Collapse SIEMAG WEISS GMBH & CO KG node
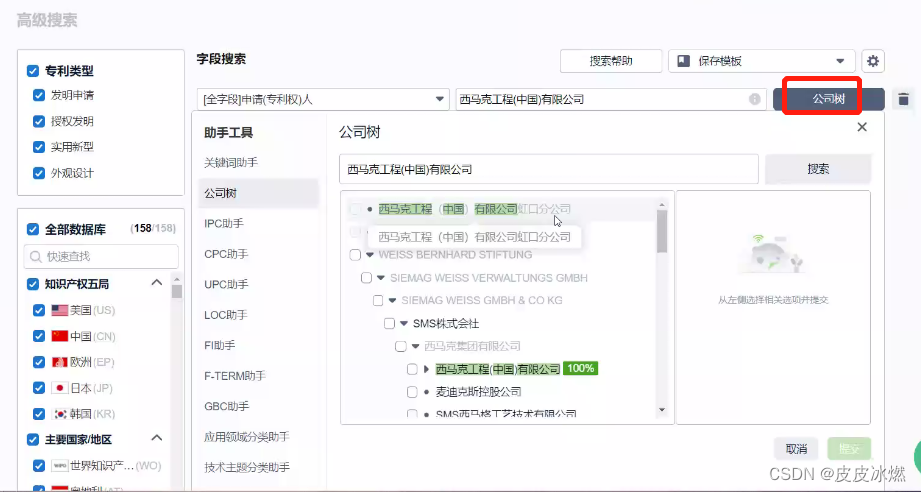The height and width of the screenshot is (492, 921). point(392,301)
